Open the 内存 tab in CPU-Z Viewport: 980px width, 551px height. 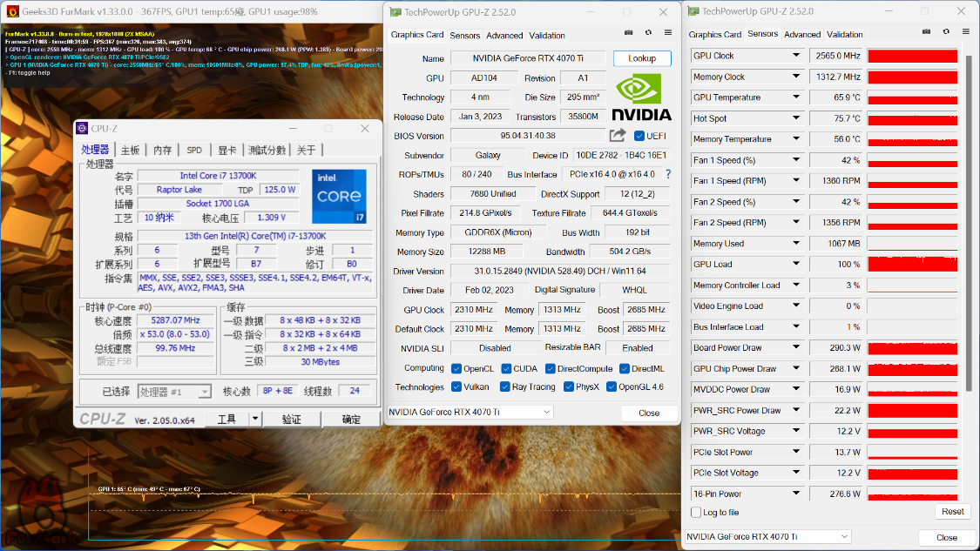click(163, 150)
